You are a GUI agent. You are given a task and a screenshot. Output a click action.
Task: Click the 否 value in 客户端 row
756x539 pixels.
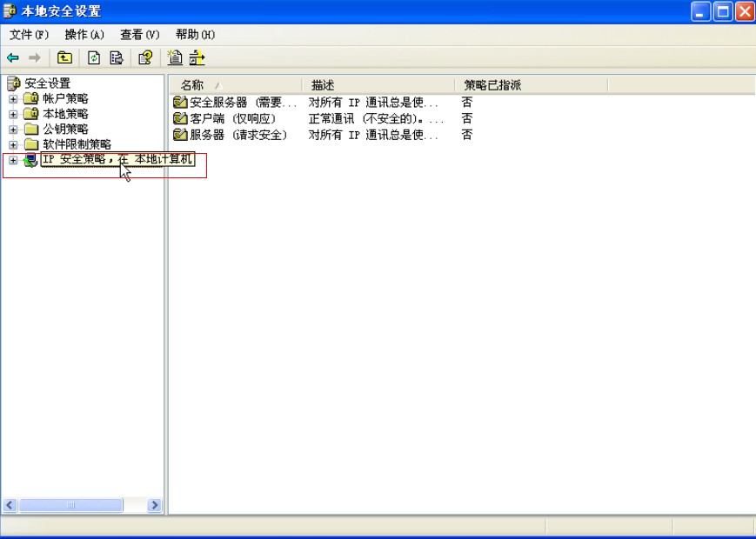(x=466, y=118)
